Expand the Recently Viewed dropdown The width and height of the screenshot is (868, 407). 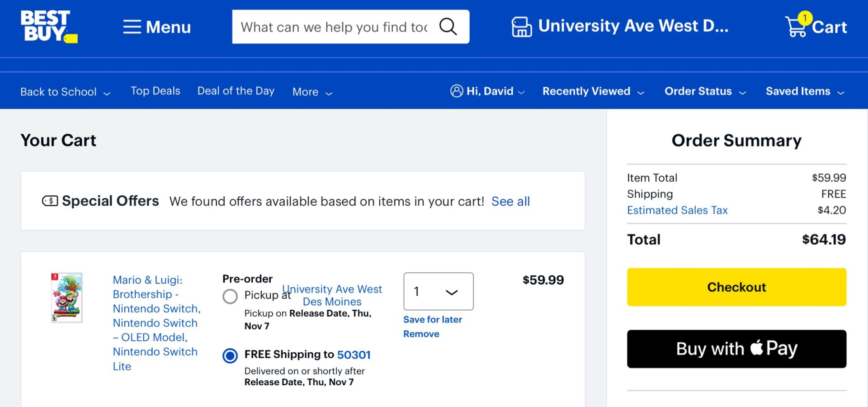coord(593,91)
